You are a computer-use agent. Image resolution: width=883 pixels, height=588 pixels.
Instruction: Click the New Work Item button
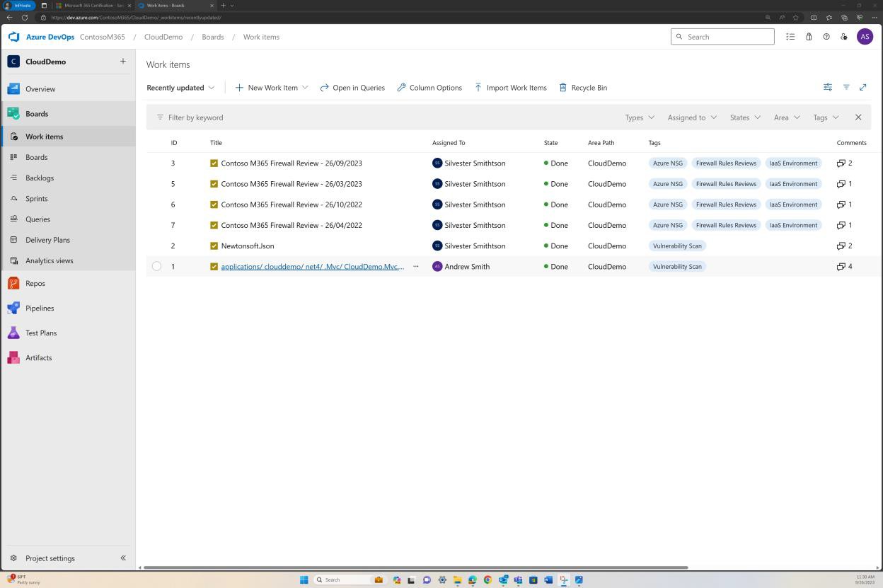270,87
